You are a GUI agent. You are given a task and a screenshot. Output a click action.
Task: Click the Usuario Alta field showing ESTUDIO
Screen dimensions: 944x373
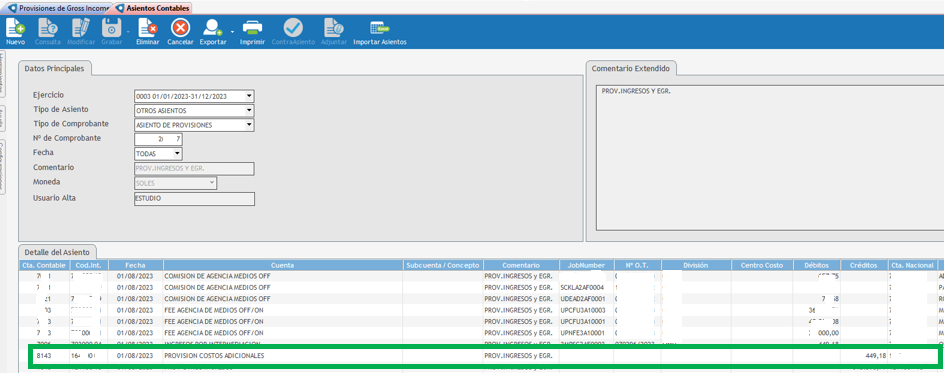(194, 199)
